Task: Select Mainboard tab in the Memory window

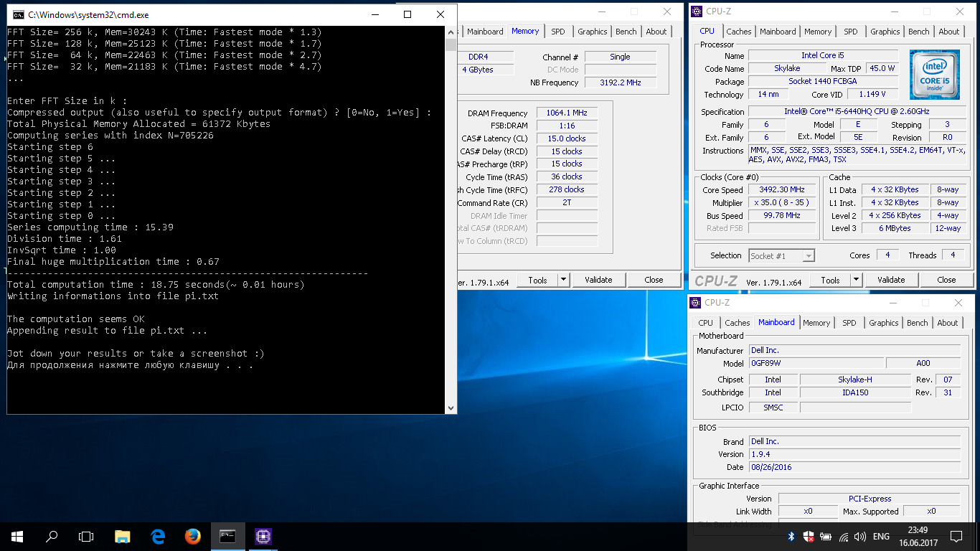Action: (485, 32)
